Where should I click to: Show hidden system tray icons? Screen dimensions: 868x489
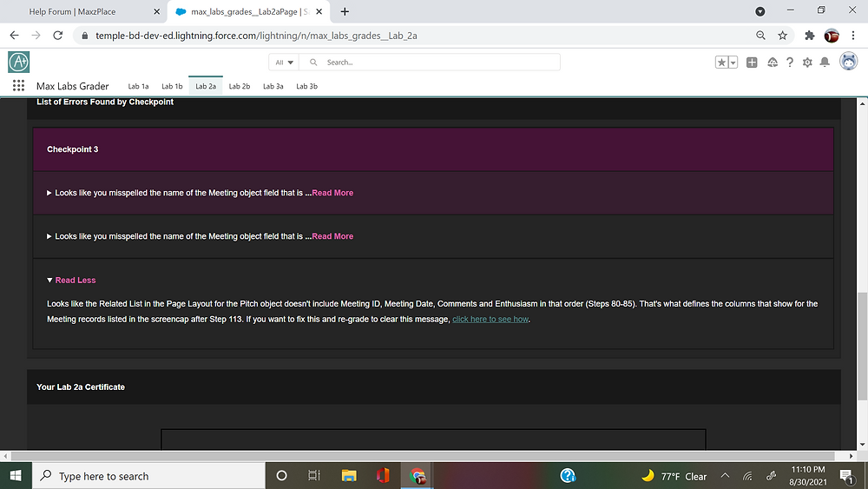point(725,476)
